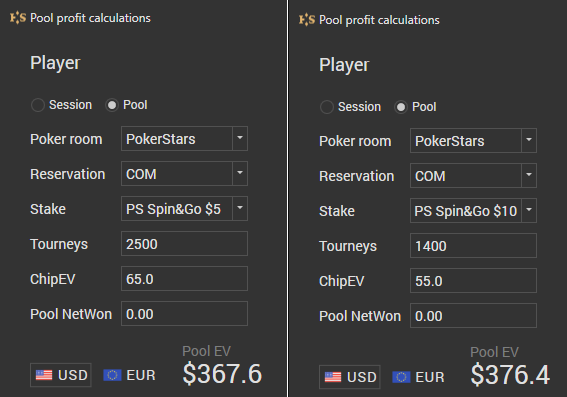567x397 pixels.
Task: Select Session radio button in left panel
Action: pos(38,105)
